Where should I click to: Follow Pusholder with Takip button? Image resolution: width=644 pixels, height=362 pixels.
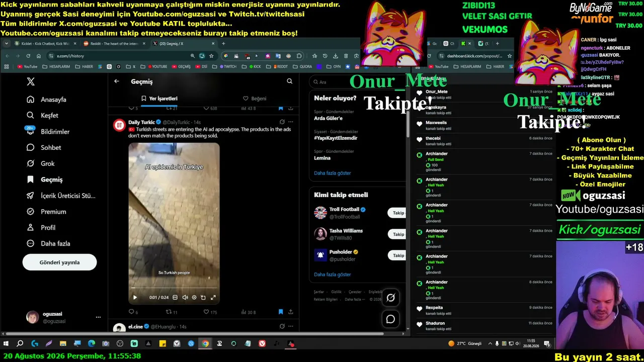397,255
